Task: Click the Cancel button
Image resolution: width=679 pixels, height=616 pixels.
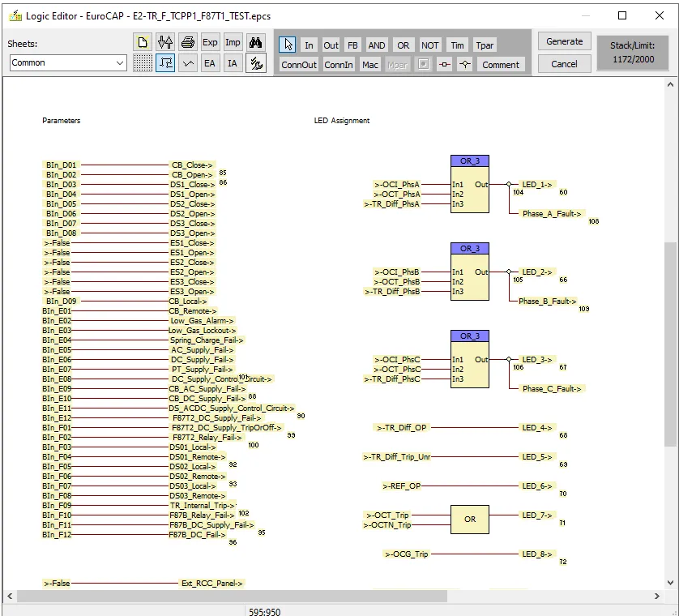Action: click(x=564, y=64)
